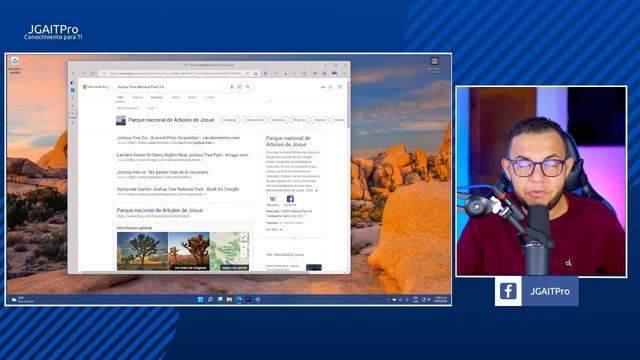Click the park thumbnail beside the title
640x360 pixels.
(121, 120)
